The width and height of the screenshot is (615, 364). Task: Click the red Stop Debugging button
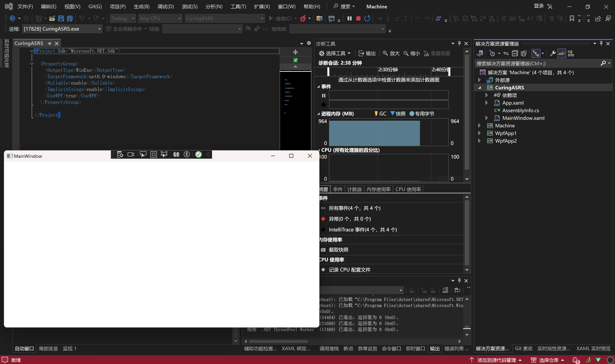pyautogui.click(x=358, y=18)
